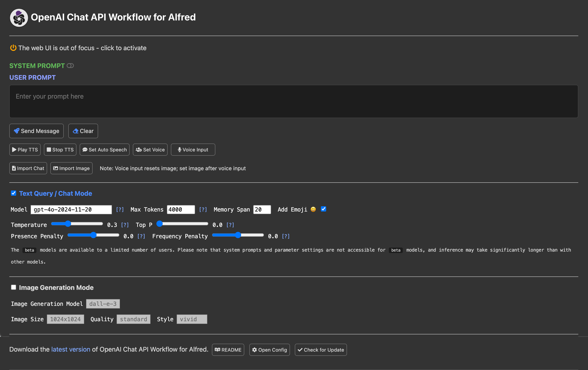Viewport: 588px width, 370px height.
Task: Open the help [?] next to Max Tokens
Action: (203, 210)
